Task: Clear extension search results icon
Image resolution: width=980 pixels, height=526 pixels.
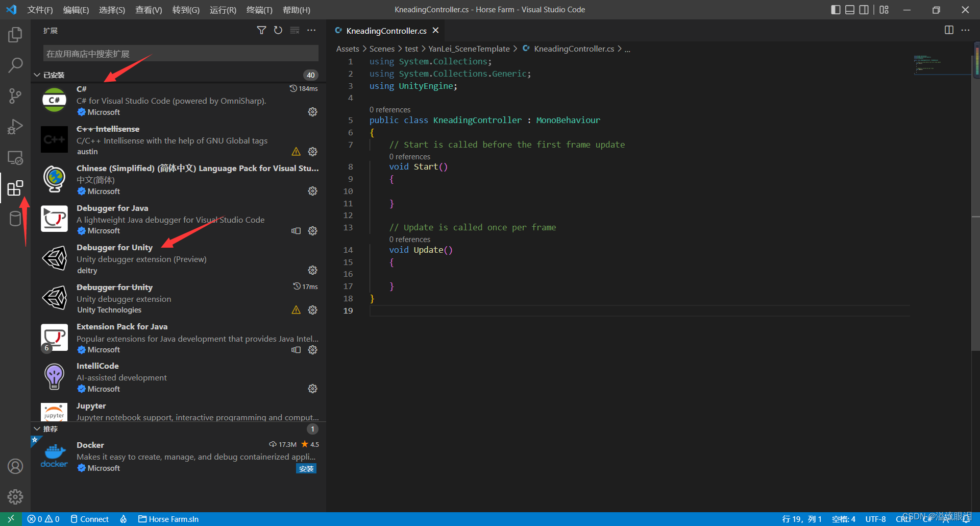Action: pyautogui.click(x=295, y=31)
